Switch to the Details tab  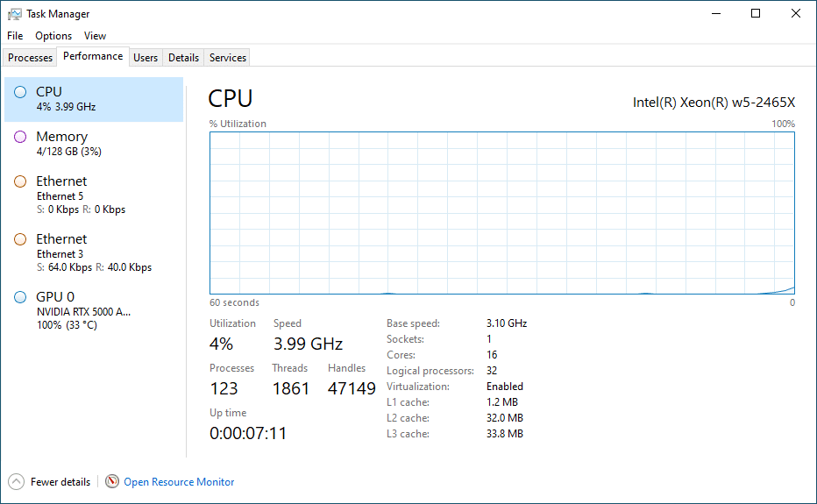(x=183, y=57)
